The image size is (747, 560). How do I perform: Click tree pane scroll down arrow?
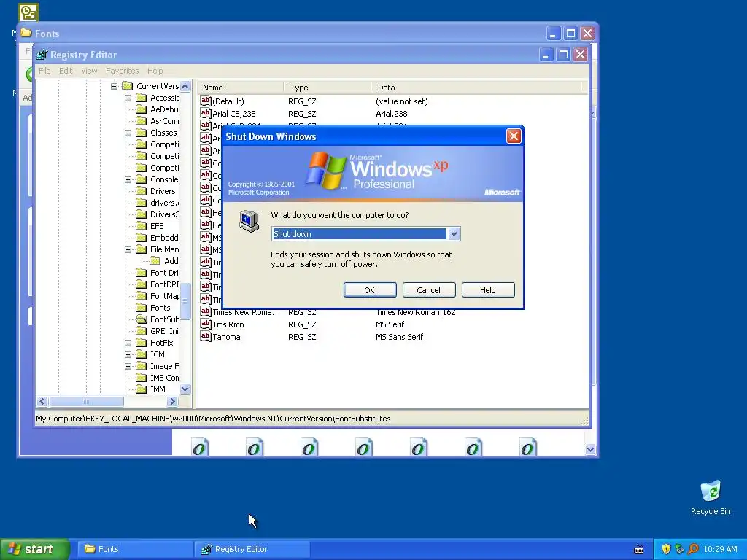[185, 389]
